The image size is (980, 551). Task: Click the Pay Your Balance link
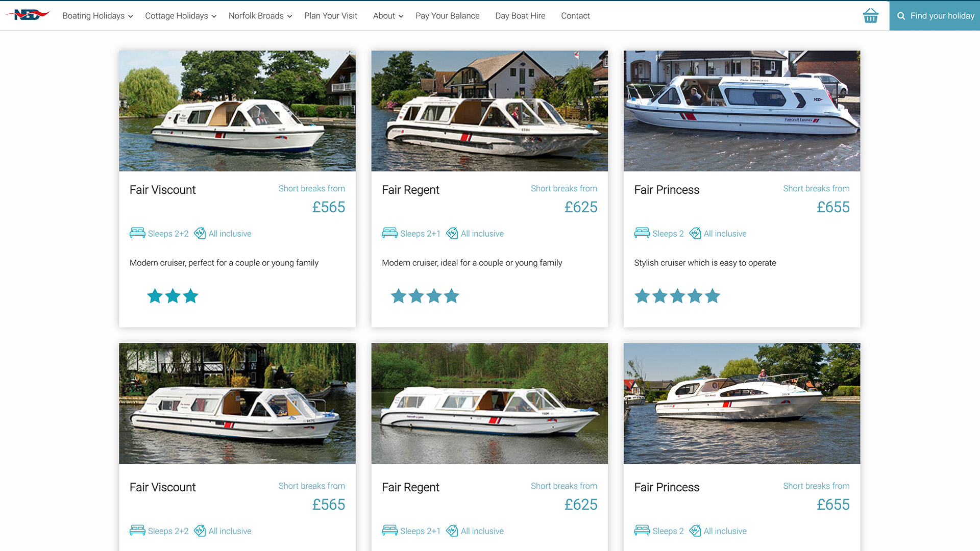tap(447, 16)
